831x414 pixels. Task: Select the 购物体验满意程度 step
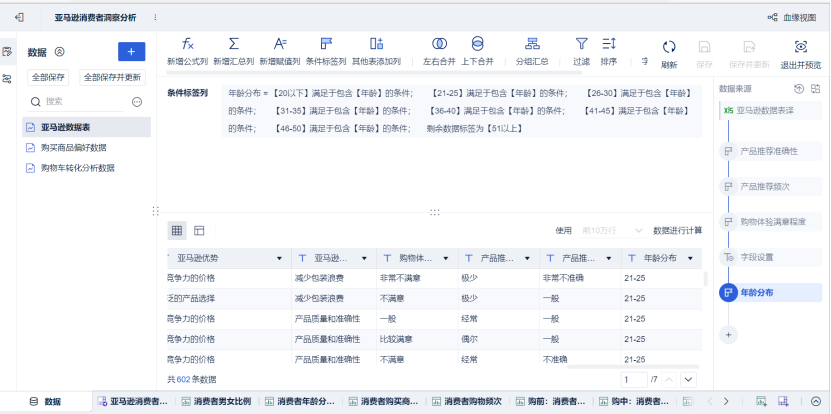[x=771, y=222]
